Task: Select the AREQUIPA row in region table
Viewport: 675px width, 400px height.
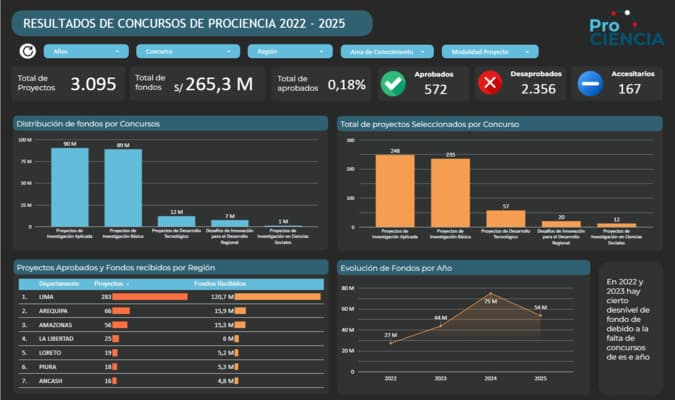Action: pos(171,311)
